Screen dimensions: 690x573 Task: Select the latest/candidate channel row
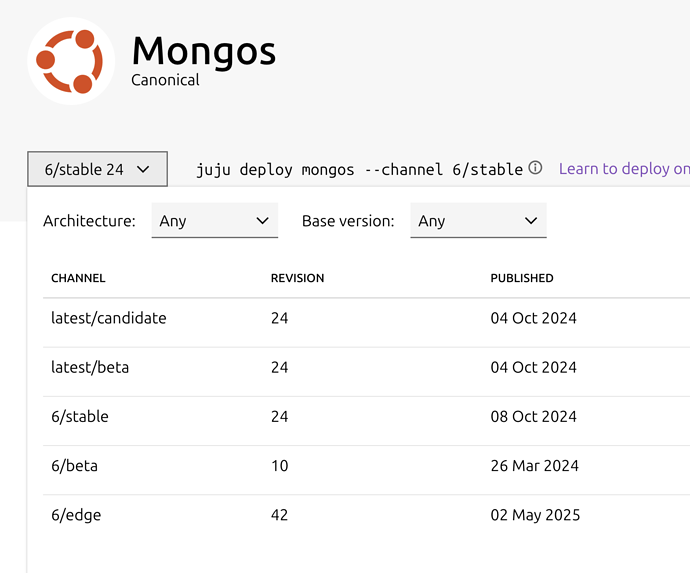coord(367,323)
